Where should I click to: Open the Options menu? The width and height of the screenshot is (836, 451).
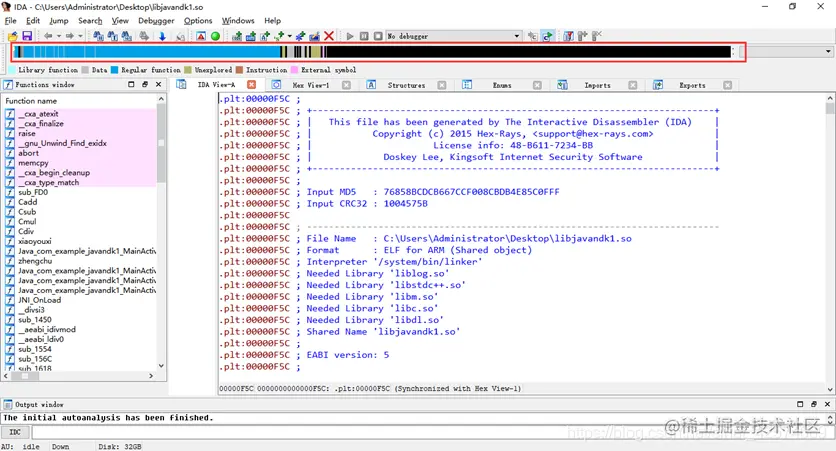[198, 20]
